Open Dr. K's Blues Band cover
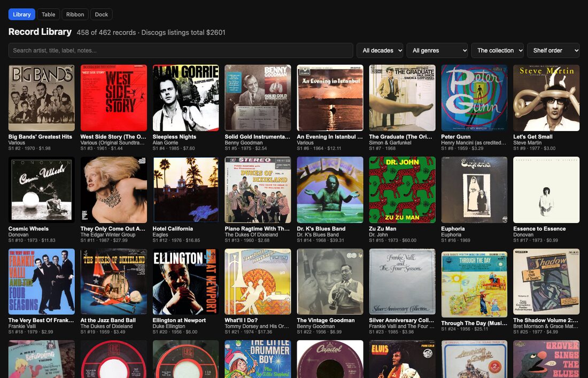Viewport: 588px width, 378px height. coord(330,190)
